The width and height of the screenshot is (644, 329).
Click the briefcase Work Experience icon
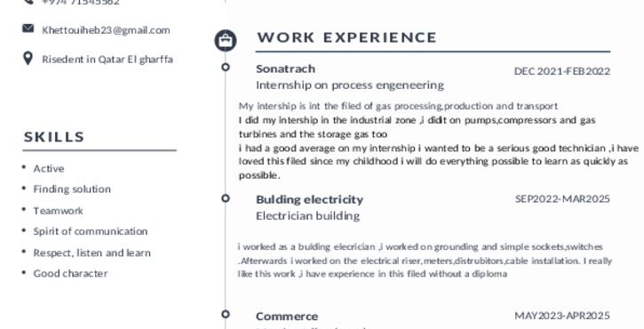click(226, 40)
